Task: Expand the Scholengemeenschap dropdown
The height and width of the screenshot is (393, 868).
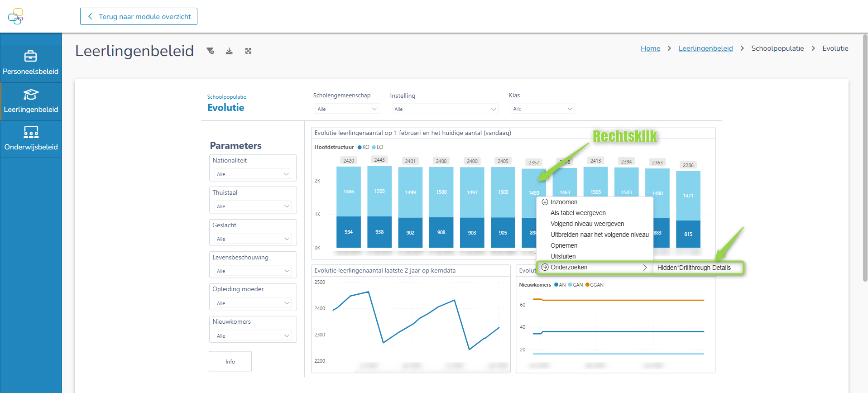Action: pyautogui.click(x=347, y=109)
